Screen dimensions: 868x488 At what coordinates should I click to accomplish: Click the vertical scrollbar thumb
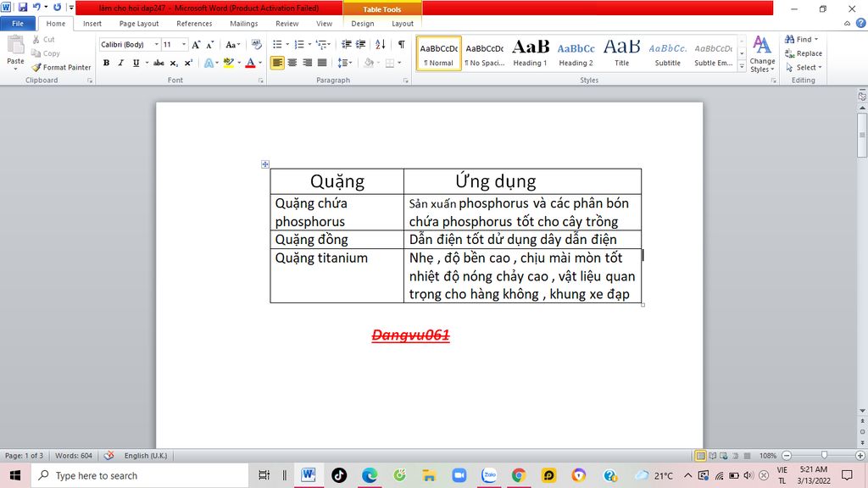[862, 135]
